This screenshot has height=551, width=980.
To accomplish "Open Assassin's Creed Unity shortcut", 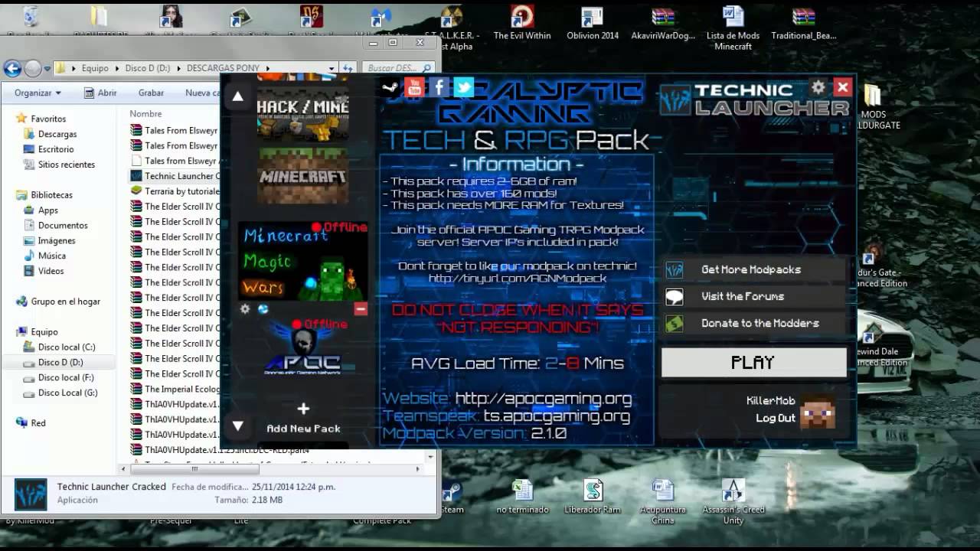I will pyautogui.click(x=733, y=502).
